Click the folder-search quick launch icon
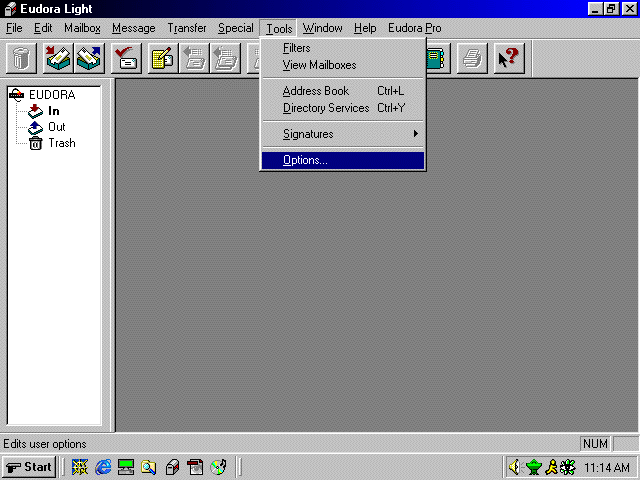The image size is (640, 480). pyautogui.click(x=149, y=467)
